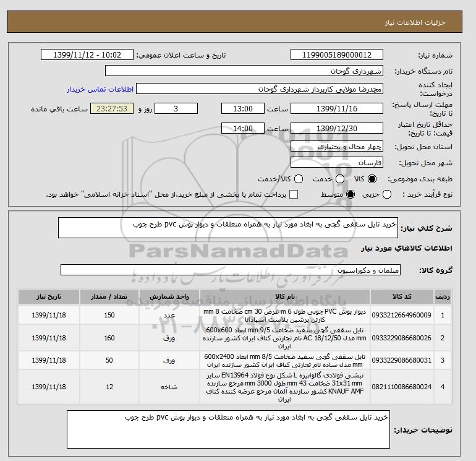Click quantity 150 in row 1
The width and height of the screenshot is (476, 461).
[109, 315]
